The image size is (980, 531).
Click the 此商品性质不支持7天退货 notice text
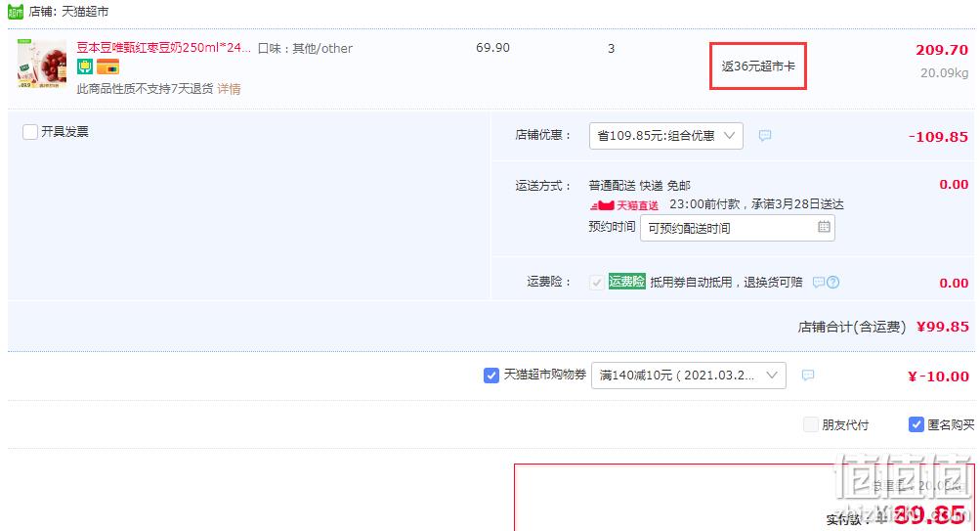(145, 89)
